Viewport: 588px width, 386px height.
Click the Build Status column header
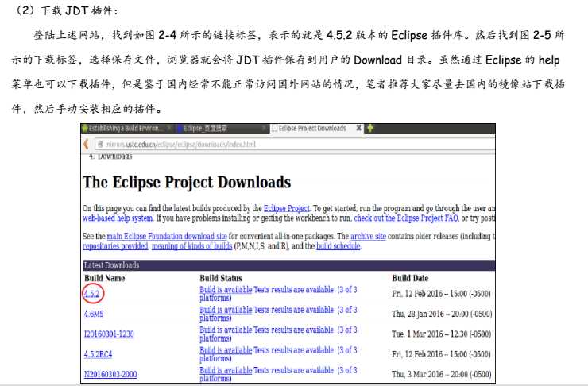click(x=221, y=278)
